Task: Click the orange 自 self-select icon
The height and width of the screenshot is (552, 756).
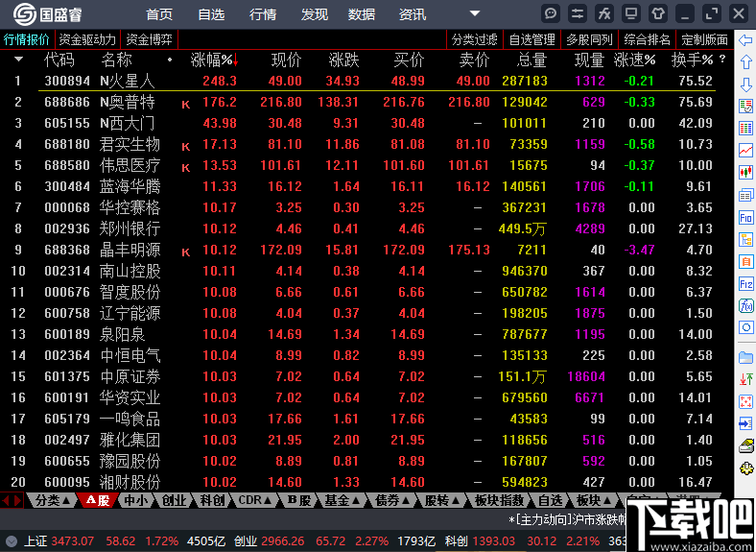Action: coord(745,261)
